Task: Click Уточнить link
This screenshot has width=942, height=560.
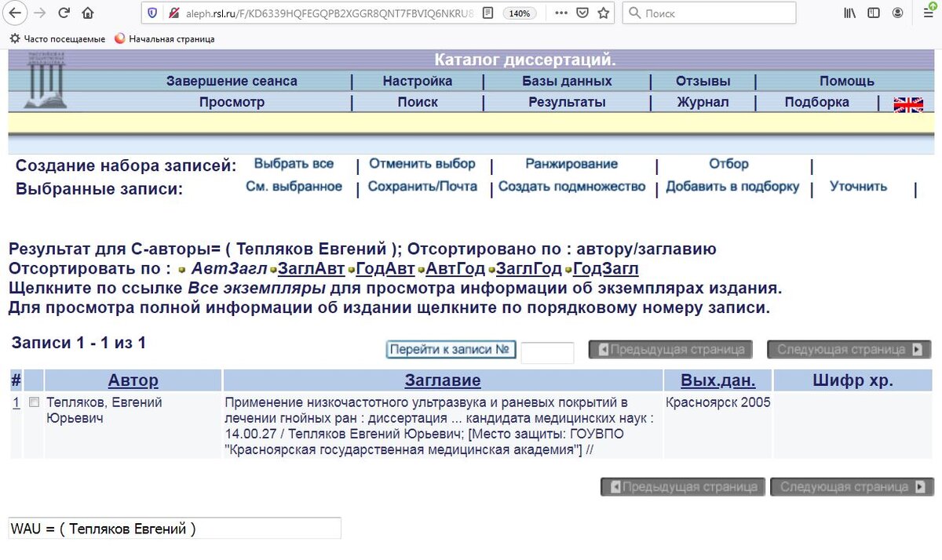Action: point(859,187)
